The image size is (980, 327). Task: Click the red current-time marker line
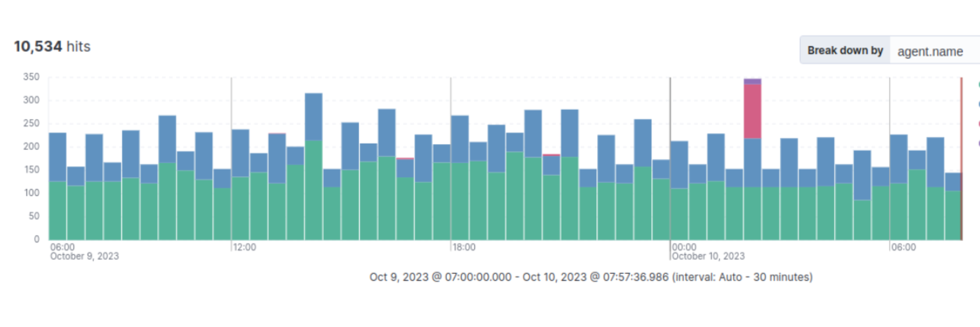(x=962, y=158)
